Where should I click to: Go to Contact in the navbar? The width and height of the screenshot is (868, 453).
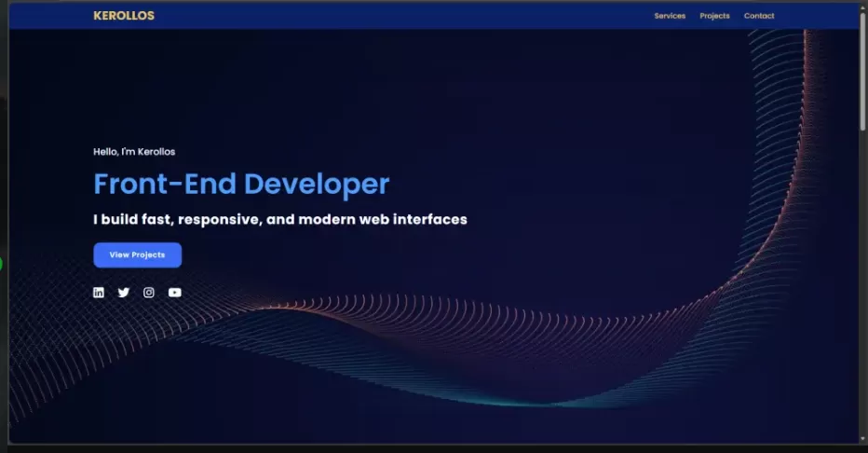point(759,16)
